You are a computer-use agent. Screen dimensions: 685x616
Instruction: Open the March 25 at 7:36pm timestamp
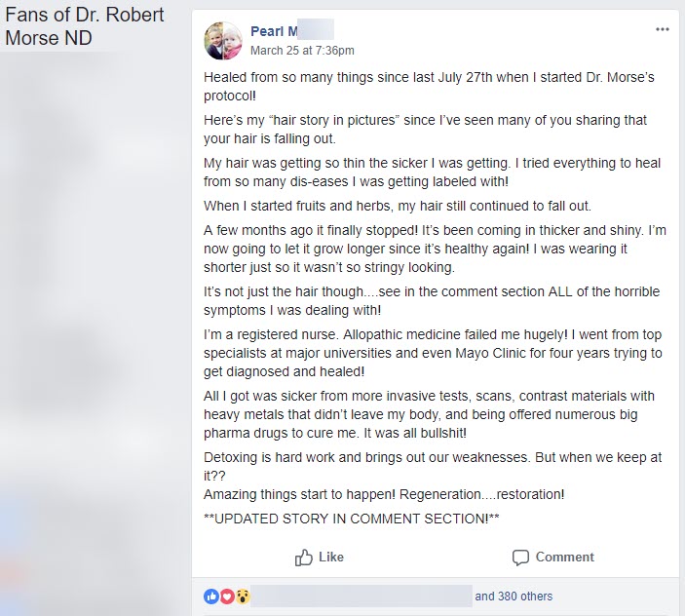(x=302, y=50)
